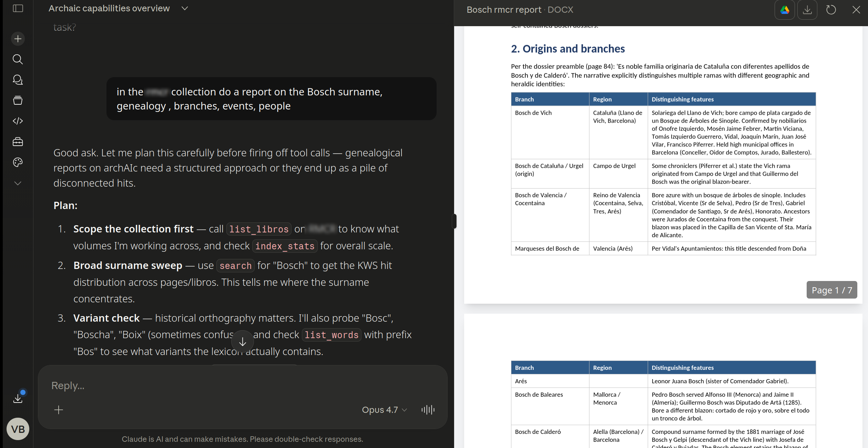Click the heading 2. Origins and branches

[568, 49]
